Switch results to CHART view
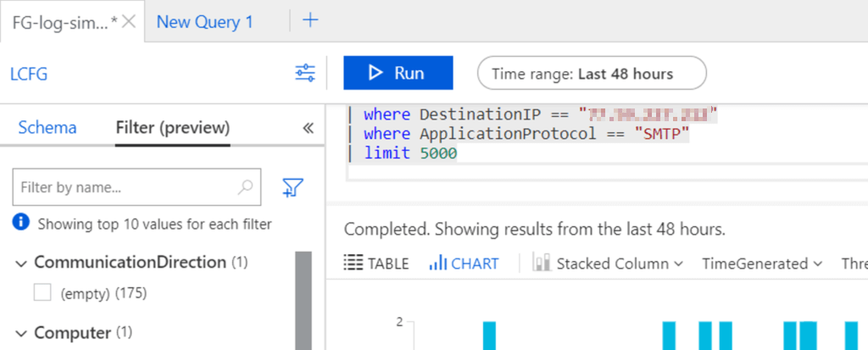The height and width of the screenshot is (350, 868). (464, 264)
